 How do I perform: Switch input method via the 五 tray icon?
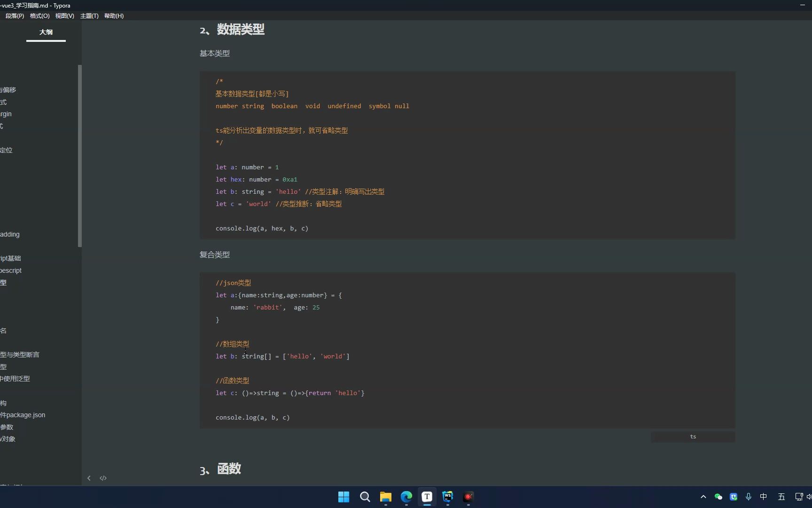781,497
